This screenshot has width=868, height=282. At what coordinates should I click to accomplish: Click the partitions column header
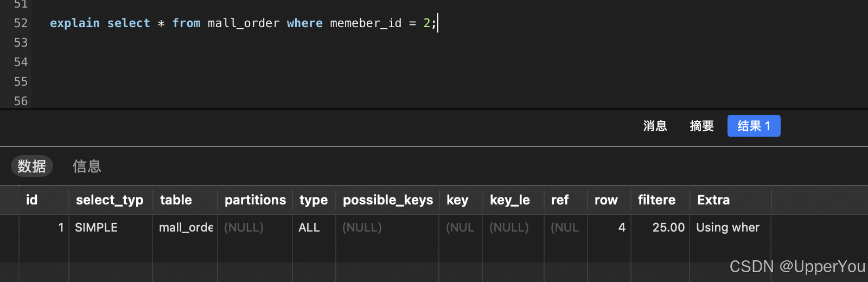coord(255,200)
